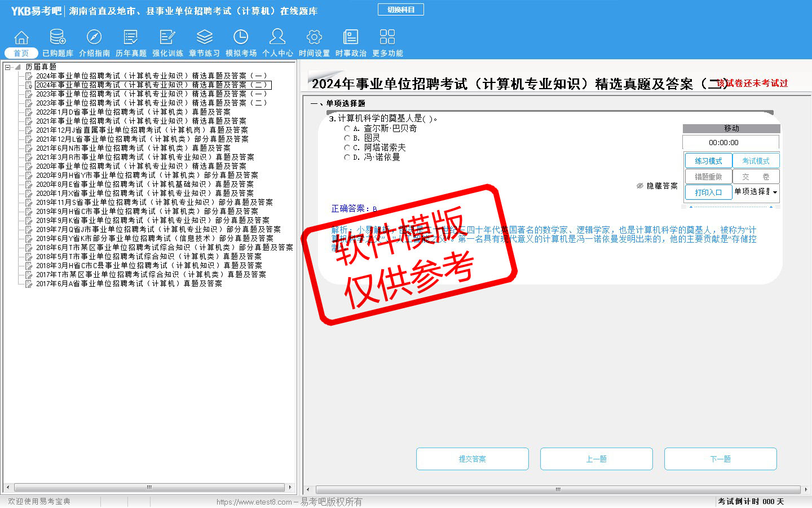Open 历年真题 past papers icon

131,38
